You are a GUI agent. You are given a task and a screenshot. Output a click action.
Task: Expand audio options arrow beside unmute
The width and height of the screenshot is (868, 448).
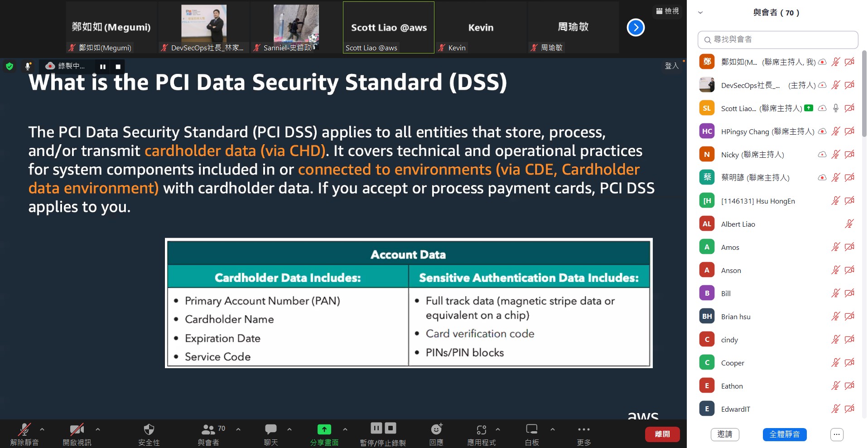pyautogui.click(x=42, y=429)
